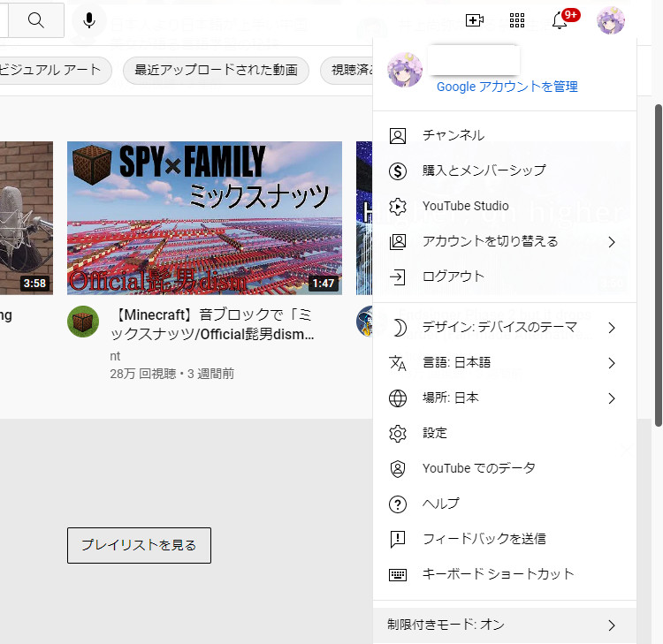663x644 pixels.
Task: Expand the 言語: 日本語 chevron
Action: tap(612, 363)
